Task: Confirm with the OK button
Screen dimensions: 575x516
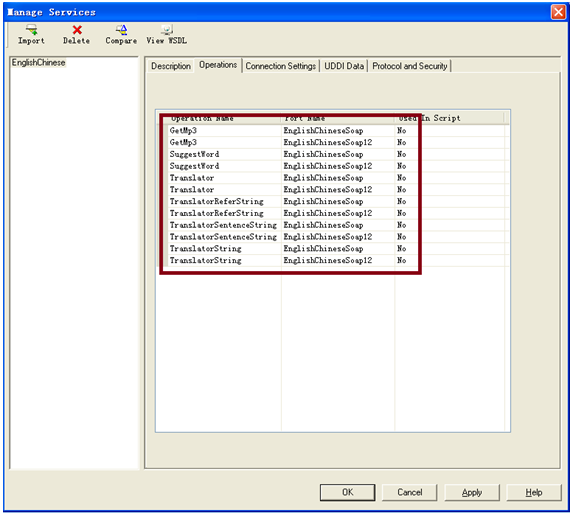Action: click(x=347, y=492)
